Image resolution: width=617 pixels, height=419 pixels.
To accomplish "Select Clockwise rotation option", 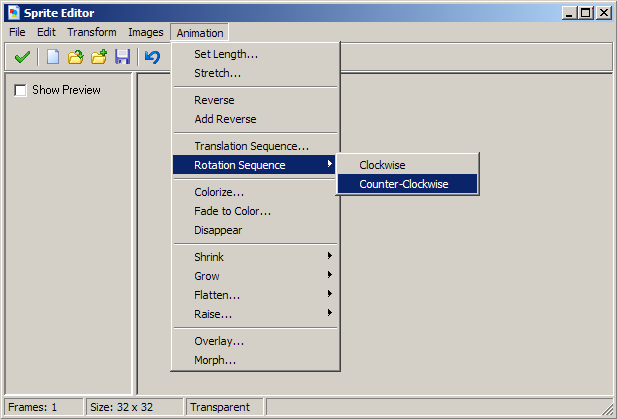I will click(x=407, y=165).
